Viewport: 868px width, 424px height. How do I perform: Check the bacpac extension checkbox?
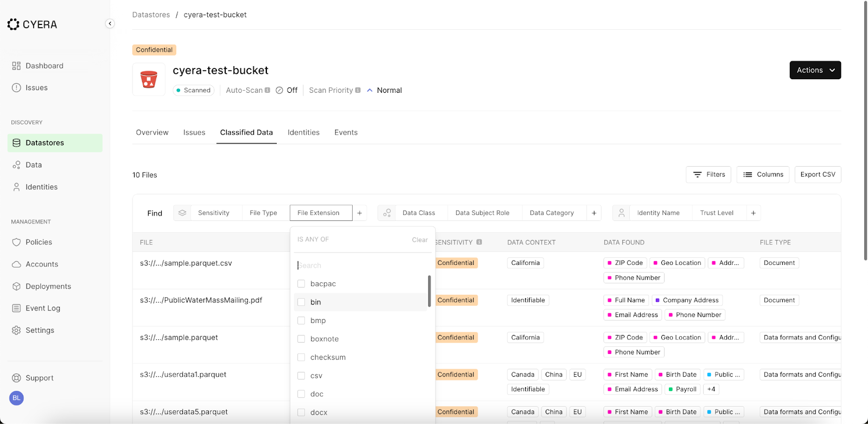coord(301,284)
